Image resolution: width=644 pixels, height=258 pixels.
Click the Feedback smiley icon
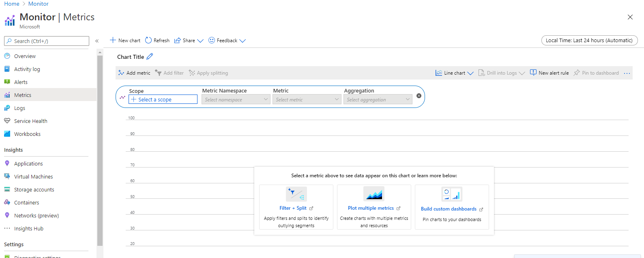coord(212,40)
